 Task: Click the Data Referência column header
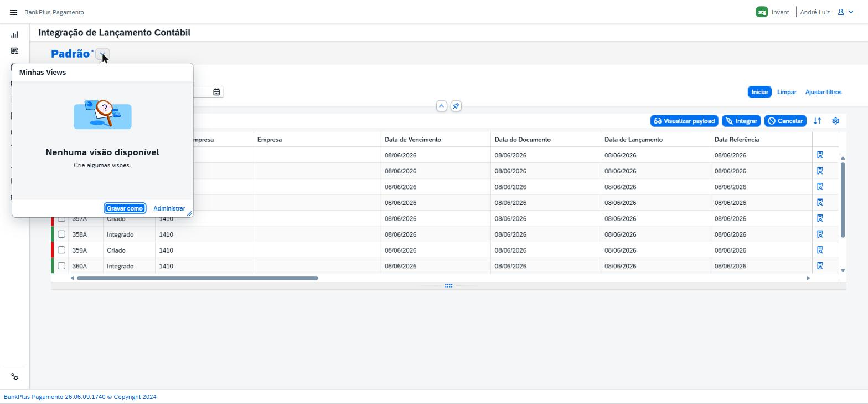click(x=762, y=140)
